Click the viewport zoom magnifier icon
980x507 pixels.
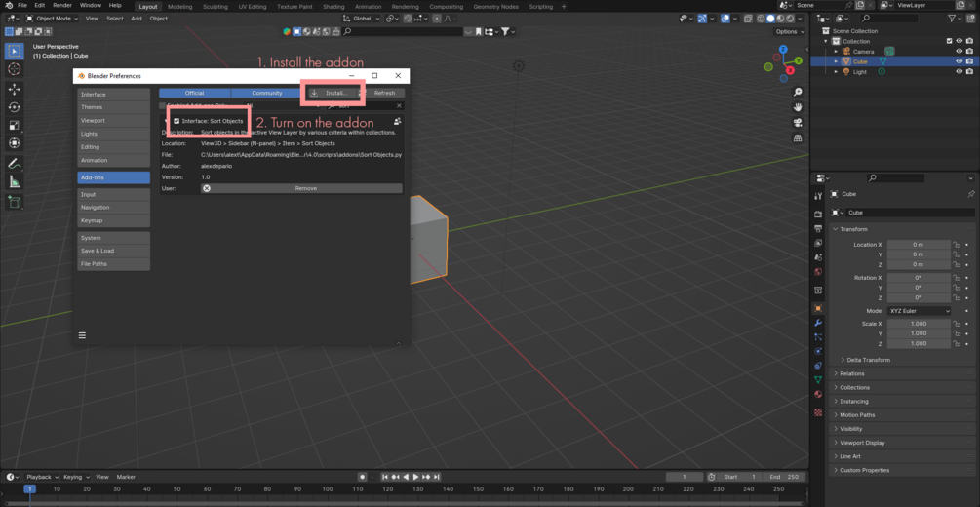click(798, 92)
